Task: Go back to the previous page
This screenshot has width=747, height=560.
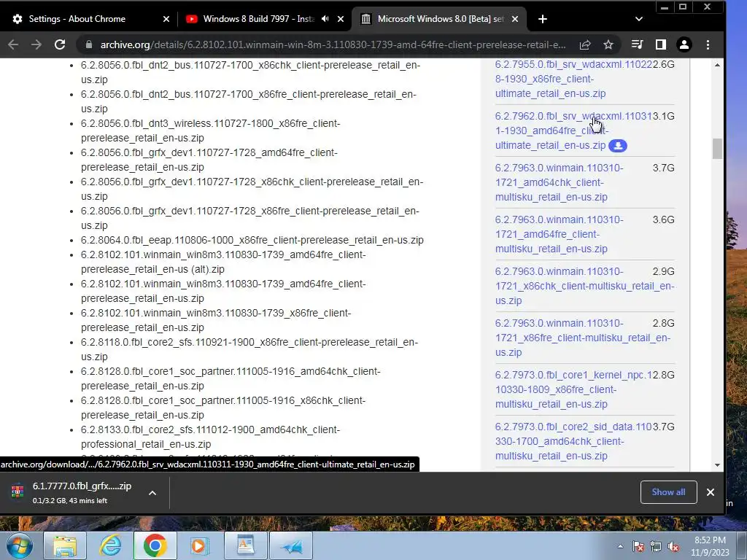Action: click(x=13, y=44)
